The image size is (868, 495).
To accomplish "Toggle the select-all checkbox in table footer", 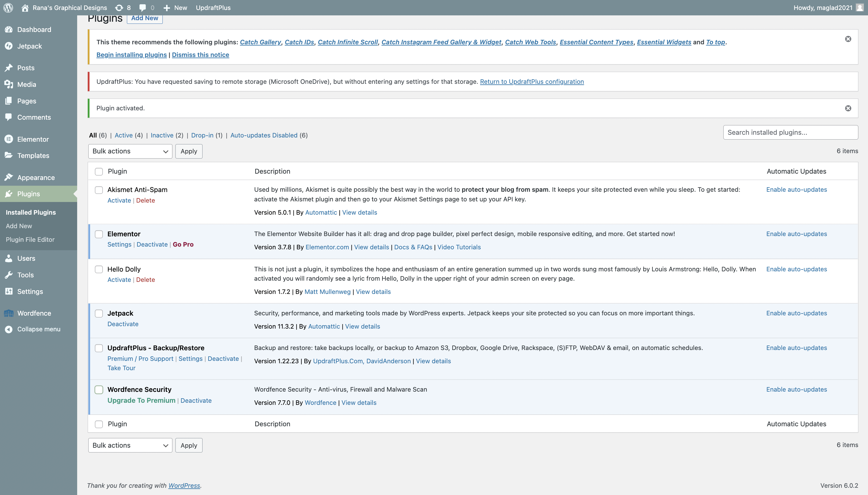I will coord(99,424).
